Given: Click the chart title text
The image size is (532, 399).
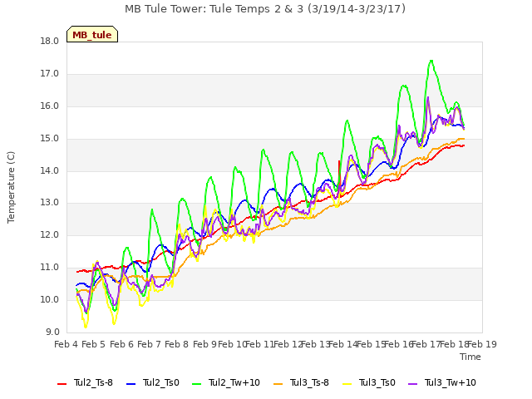Looking at the screenshot, I should click(x=265, y=9).
